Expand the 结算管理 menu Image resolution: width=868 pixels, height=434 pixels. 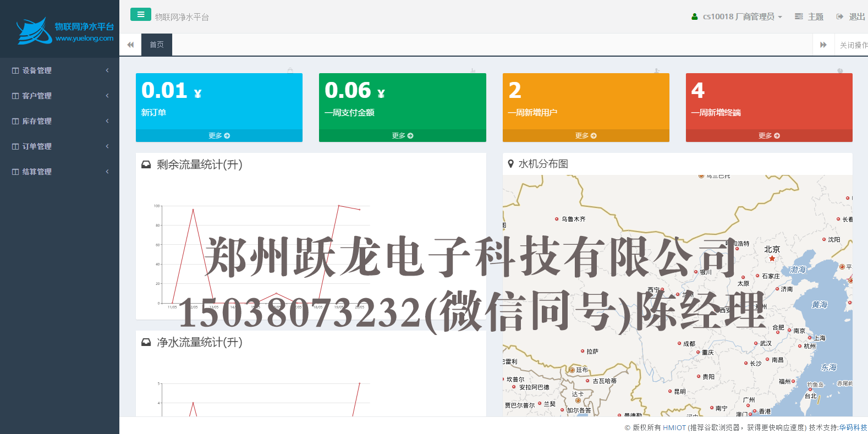coord(59,172)
